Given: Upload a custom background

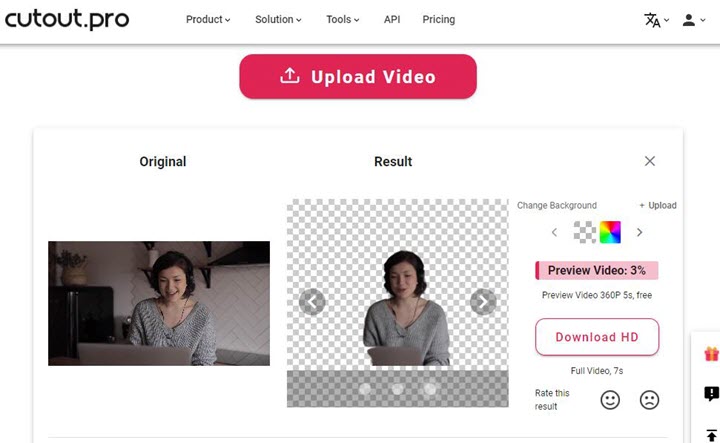Looking at the screenshot, I should click(658, 205).
